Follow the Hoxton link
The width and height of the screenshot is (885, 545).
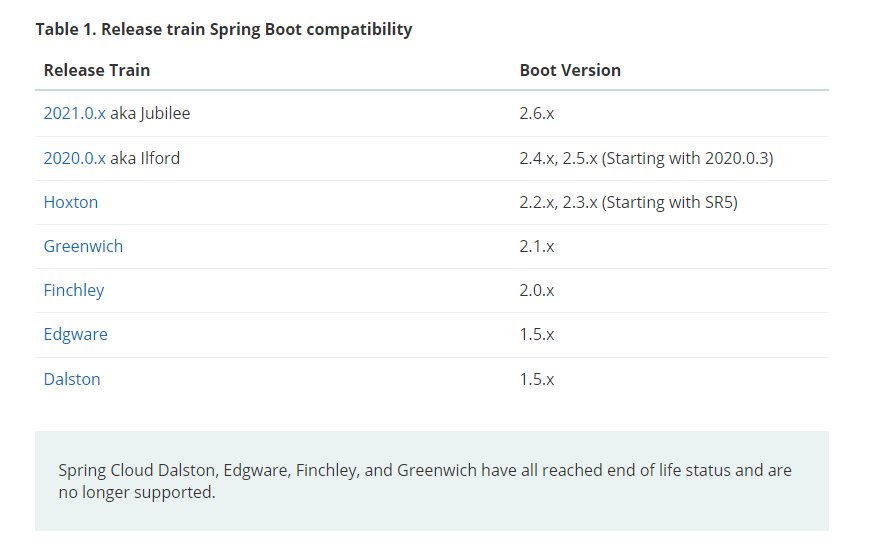click(71, 202)
